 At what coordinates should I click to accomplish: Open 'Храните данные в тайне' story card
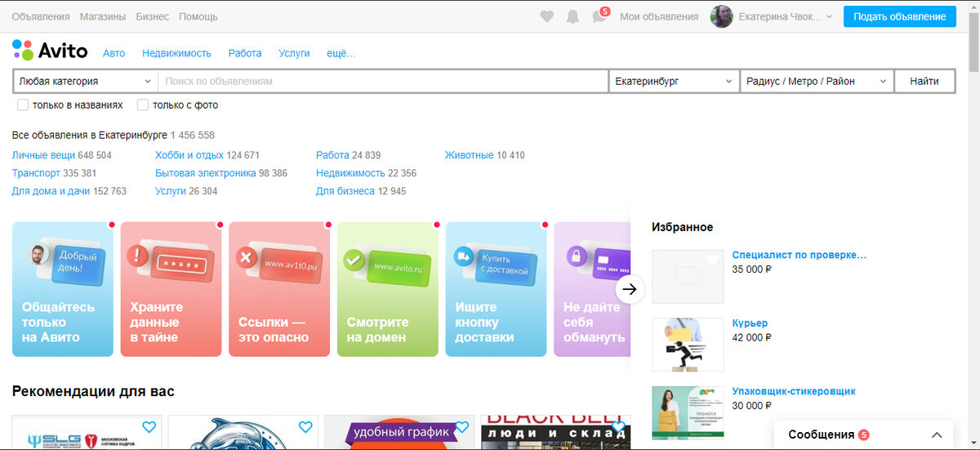tap(171, 289)
